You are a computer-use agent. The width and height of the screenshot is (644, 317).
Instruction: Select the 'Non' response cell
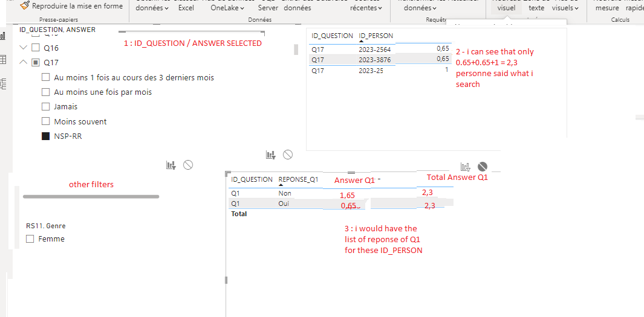point(285,193)
